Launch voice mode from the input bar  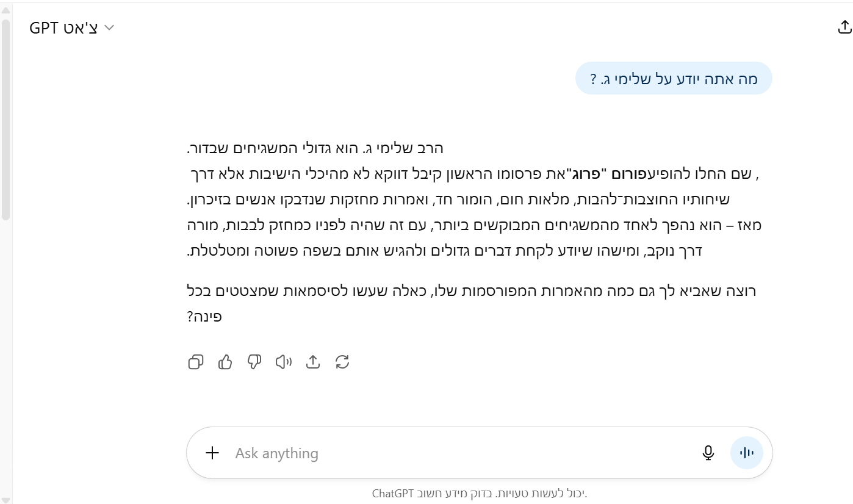pyautogui.click(x=747, y=453)
